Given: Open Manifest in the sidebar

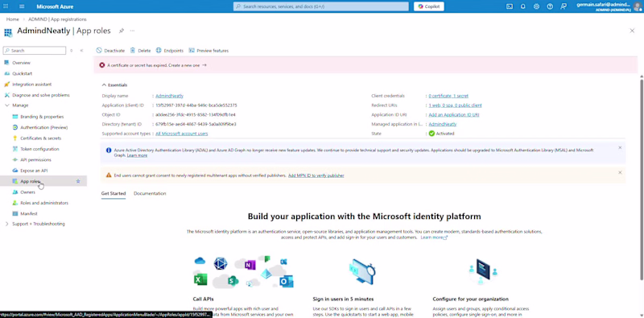Looking at the screenshot, I should [x=29, y=213].
